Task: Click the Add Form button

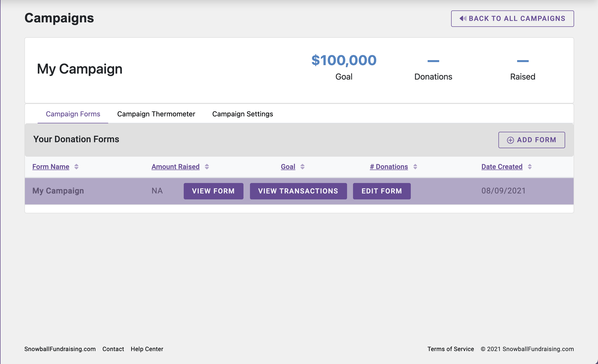Action: (531, 140)
